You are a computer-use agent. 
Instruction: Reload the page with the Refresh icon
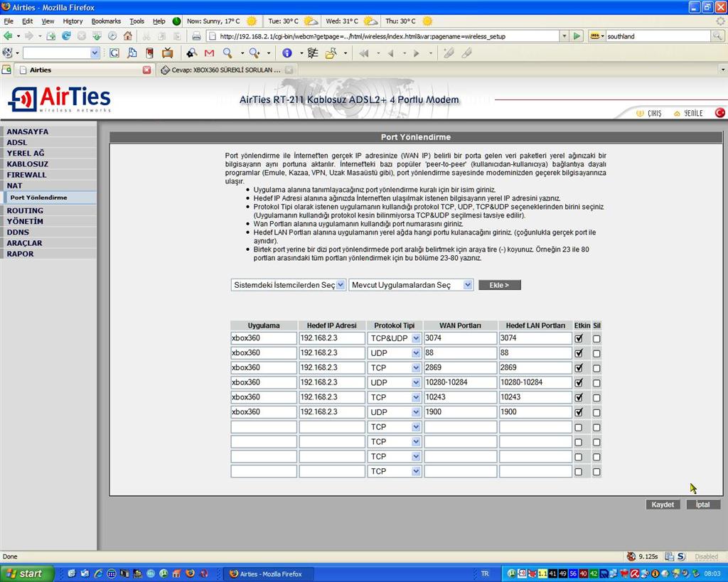click(66, 36)
